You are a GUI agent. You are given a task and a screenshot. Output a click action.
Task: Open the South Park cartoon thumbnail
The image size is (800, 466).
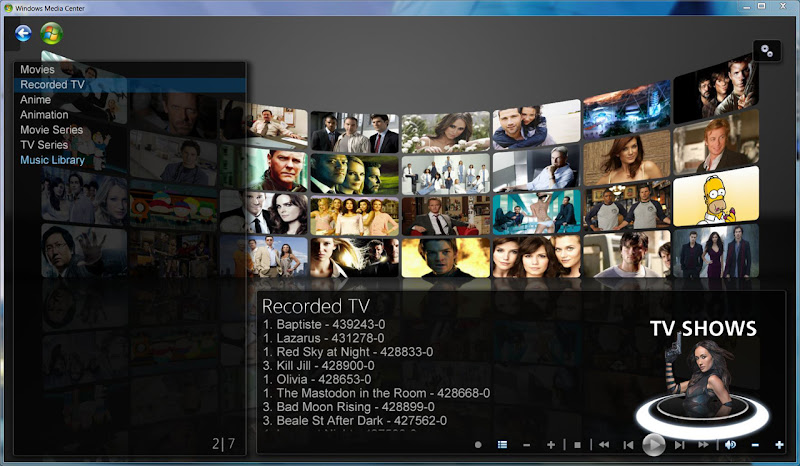coord(173,208)
